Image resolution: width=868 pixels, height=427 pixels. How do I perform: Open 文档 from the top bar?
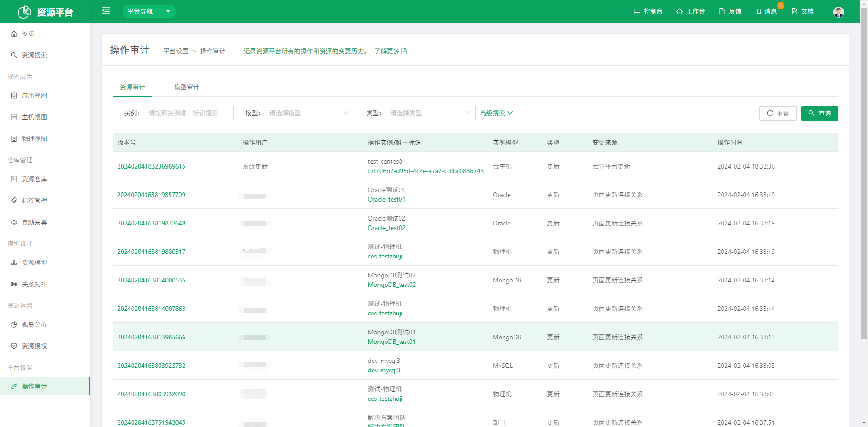click(x=802, y=11)
